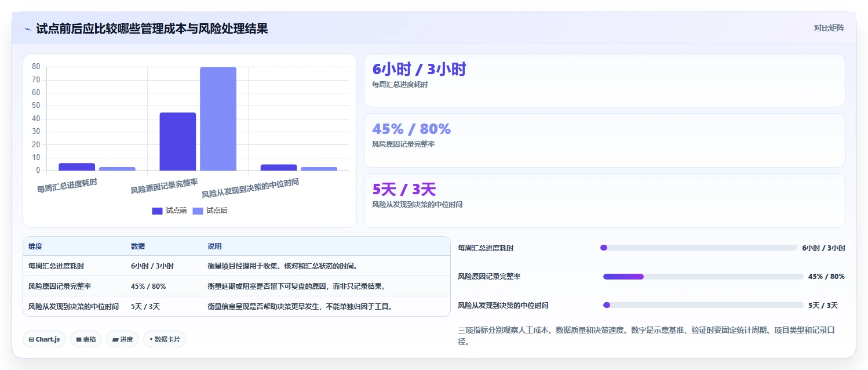The height and width of the screenshot is (370, 868).
Task: Click the 风险从发现到决策的中位时间 progress bar
Action: tap(703, 305)
